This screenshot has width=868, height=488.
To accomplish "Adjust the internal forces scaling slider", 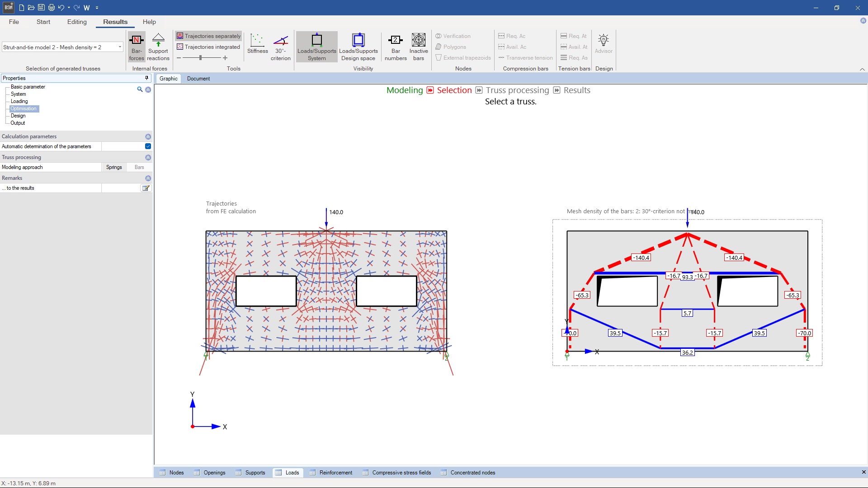I will (x=200, y=57).
